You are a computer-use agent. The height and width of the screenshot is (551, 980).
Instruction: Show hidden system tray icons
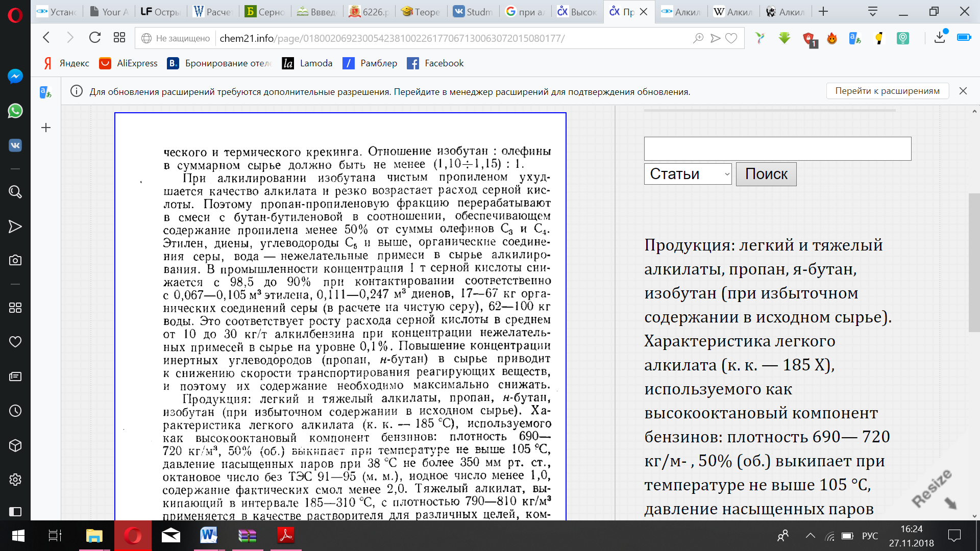click(810, 536)
